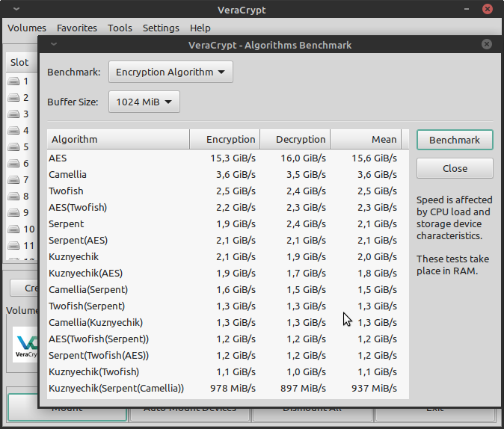
Task: Select the drive icon for slot 2
Action: 13,98
